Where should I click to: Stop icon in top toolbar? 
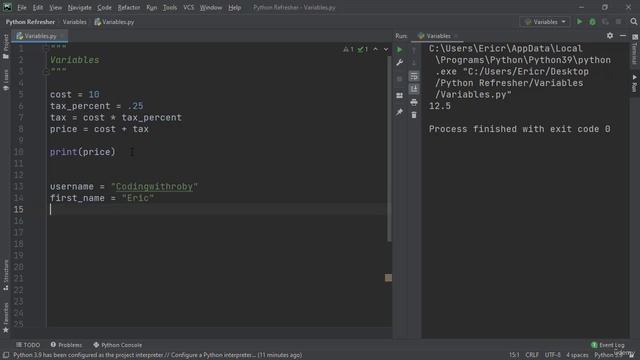(619, 22)
